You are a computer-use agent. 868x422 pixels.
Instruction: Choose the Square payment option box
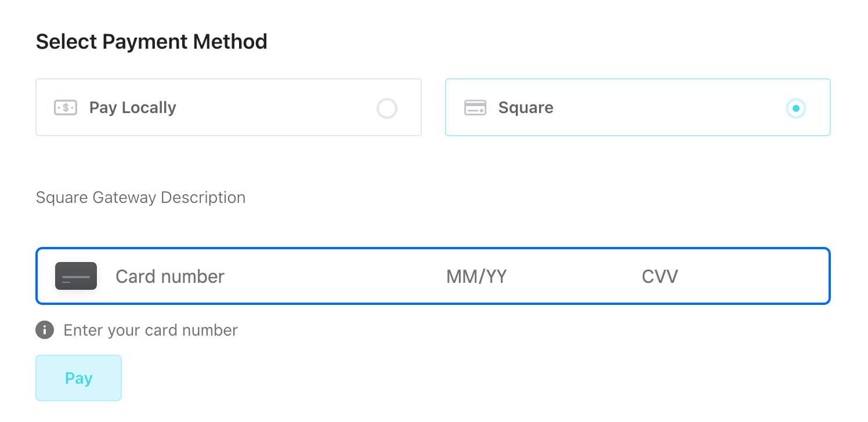pyautogui.click(x=638, y=107)
